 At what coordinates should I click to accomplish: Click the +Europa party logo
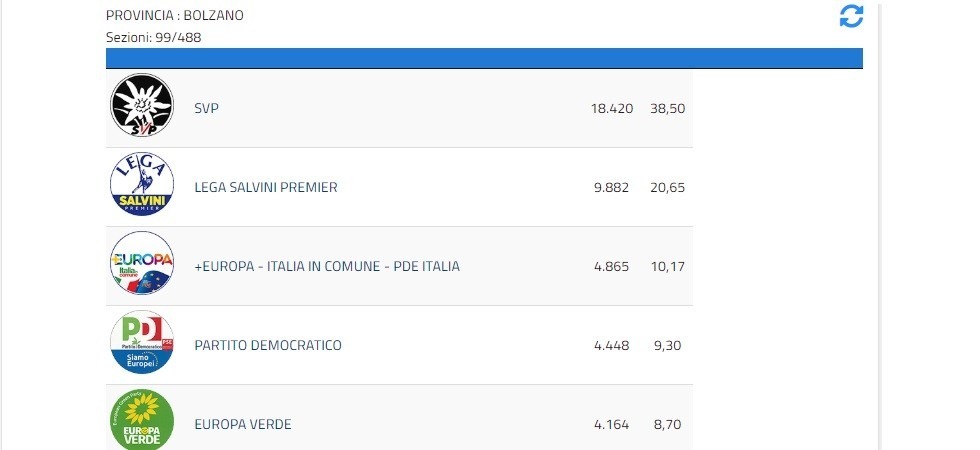[141, 265]
